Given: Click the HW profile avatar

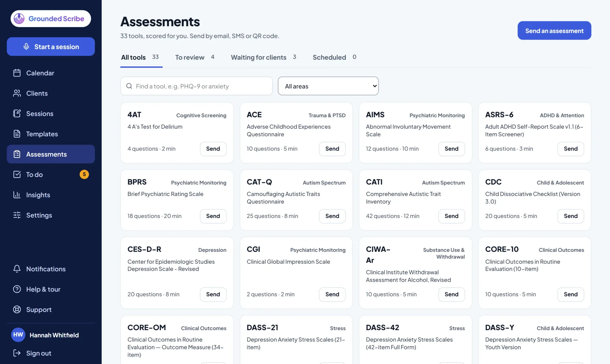Looking at the screenshot, I should coord(18,335).
